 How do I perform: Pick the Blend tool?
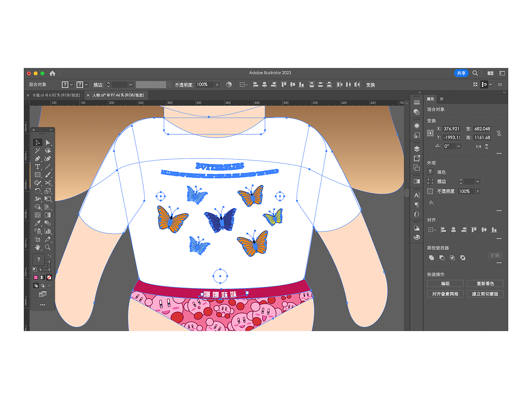pyautogui.click(x=48, y=223)
